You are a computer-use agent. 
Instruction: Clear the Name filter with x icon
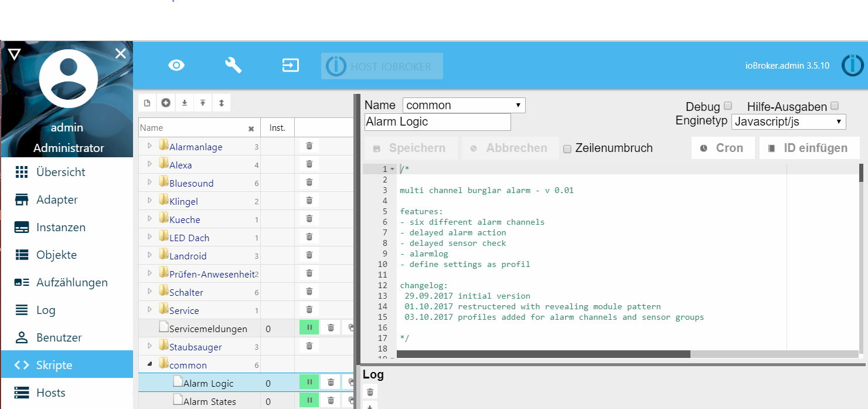(251, 129)
